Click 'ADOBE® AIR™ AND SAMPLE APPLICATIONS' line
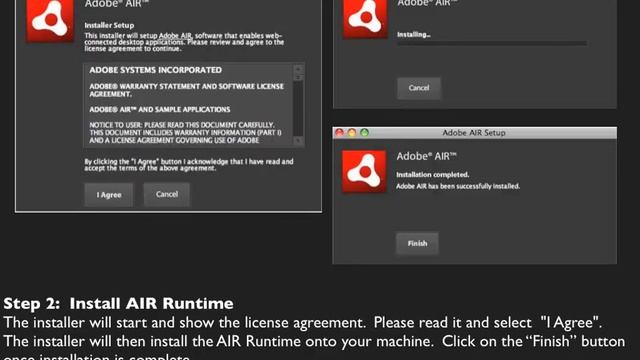This screenshot has width=640, height=360. click(160, 109)
